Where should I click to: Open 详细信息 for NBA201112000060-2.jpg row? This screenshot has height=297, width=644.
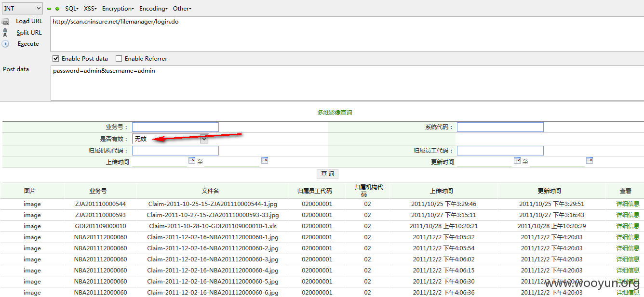tap(628, 248)
